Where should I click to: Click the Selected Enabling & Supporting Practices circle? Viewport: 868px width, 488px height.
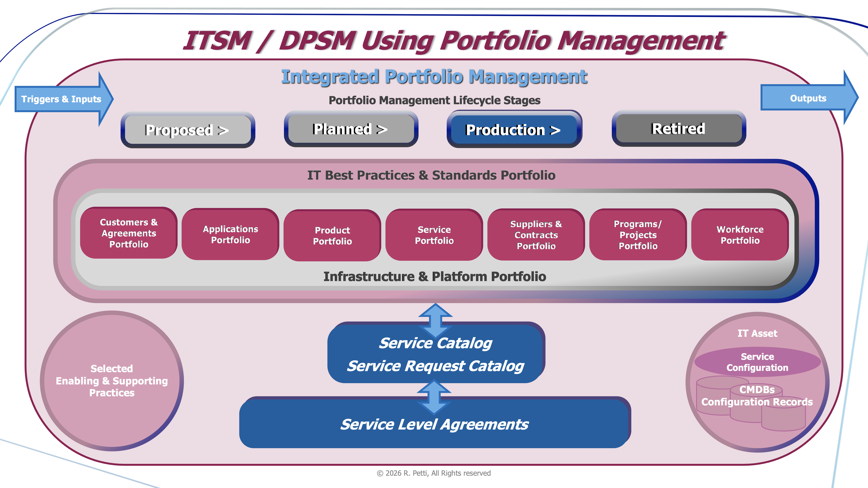112,381
